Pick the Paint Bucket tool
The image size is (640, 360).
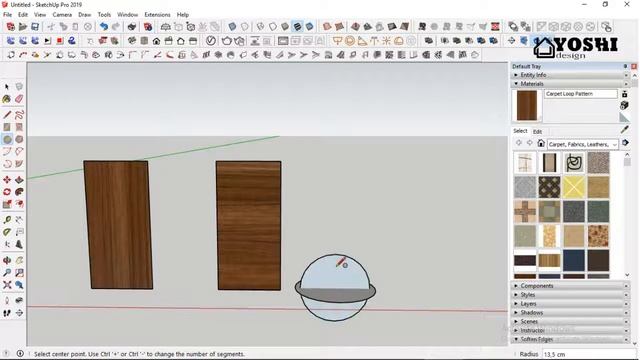tap(7, 99)
